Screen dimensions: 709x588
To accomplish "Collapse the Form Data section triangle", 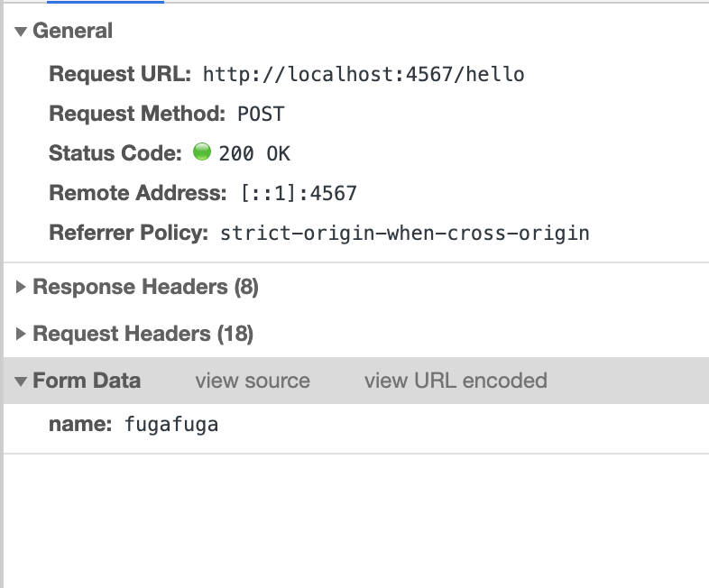I will point(21,381).
